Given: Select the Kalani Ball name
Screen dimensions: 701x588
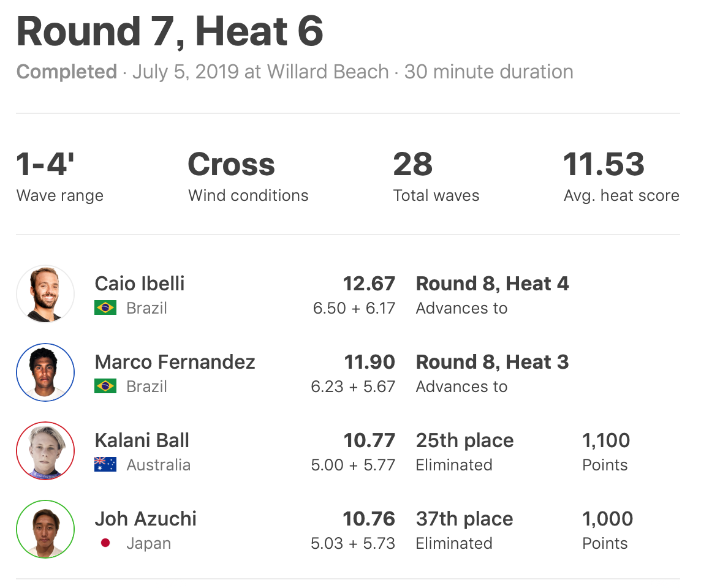Looking at the screenshot, I should (x=142, y=440).
